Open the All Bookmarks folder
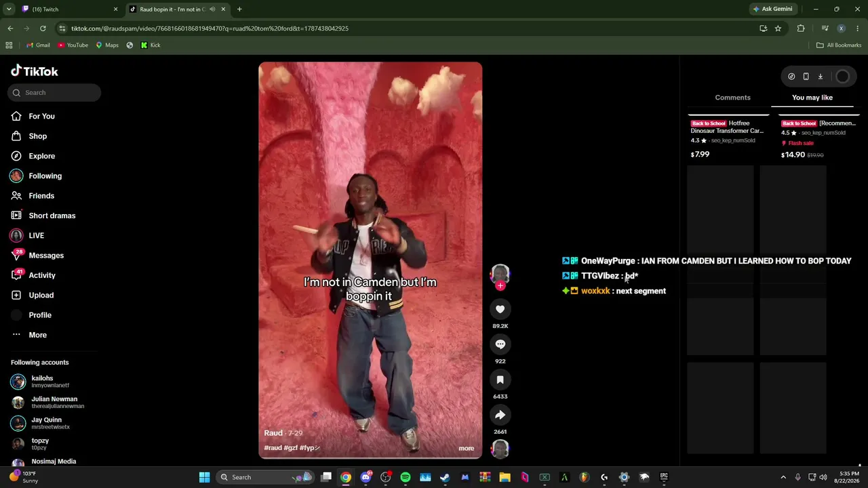 [839, 45]
